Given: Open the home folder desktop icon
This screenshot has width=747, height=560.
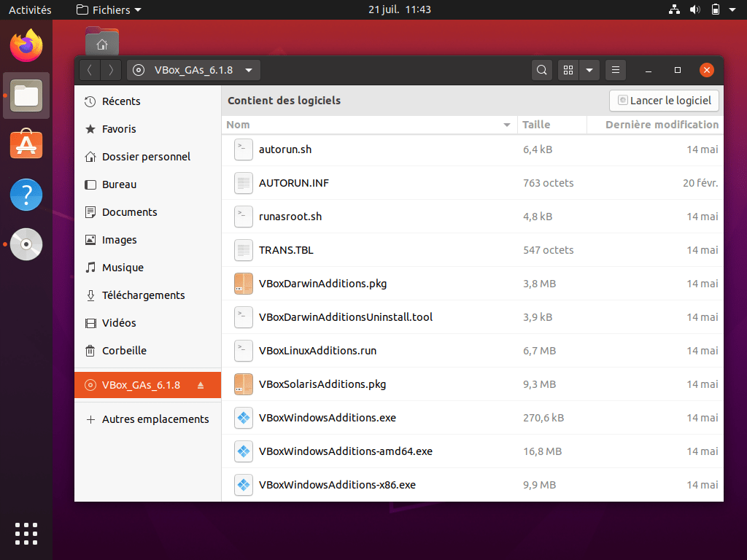Looking at the screenshot, I should (102, 42).
